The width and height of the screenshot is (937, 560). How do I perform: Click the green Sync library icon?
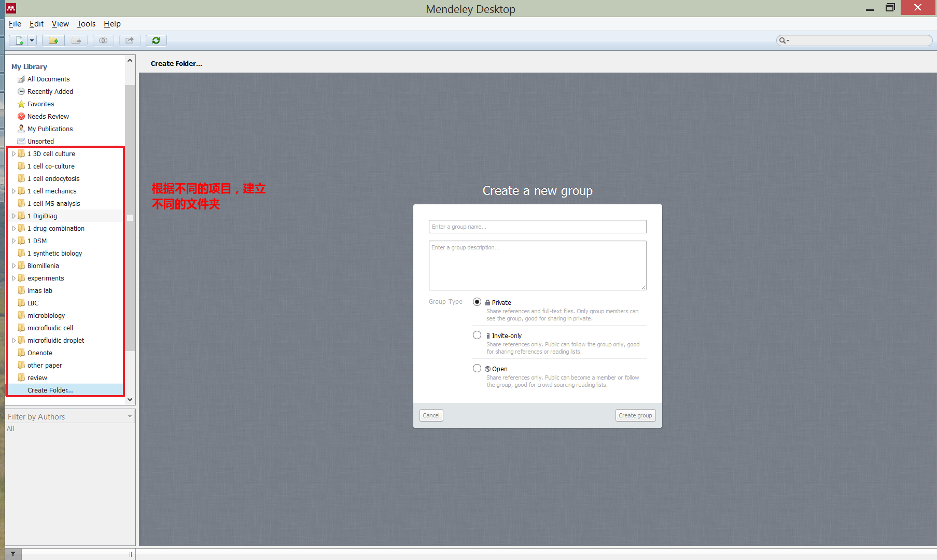pyautogui.click(x=156, y=40)
